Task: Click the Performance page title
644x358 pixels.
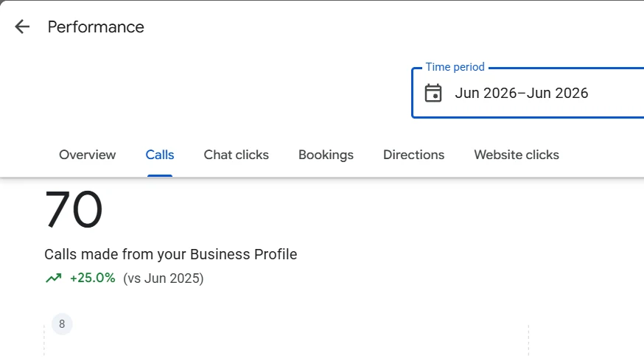Action: 96,27
